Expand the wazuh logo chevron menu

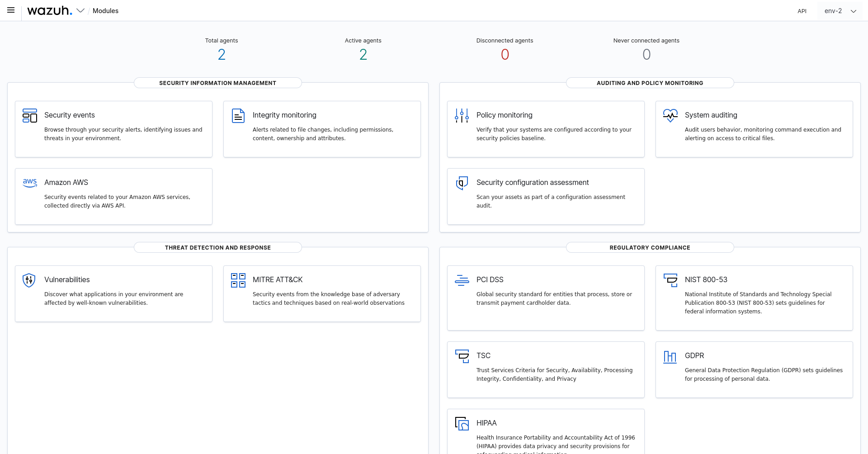tap(80, 11)
